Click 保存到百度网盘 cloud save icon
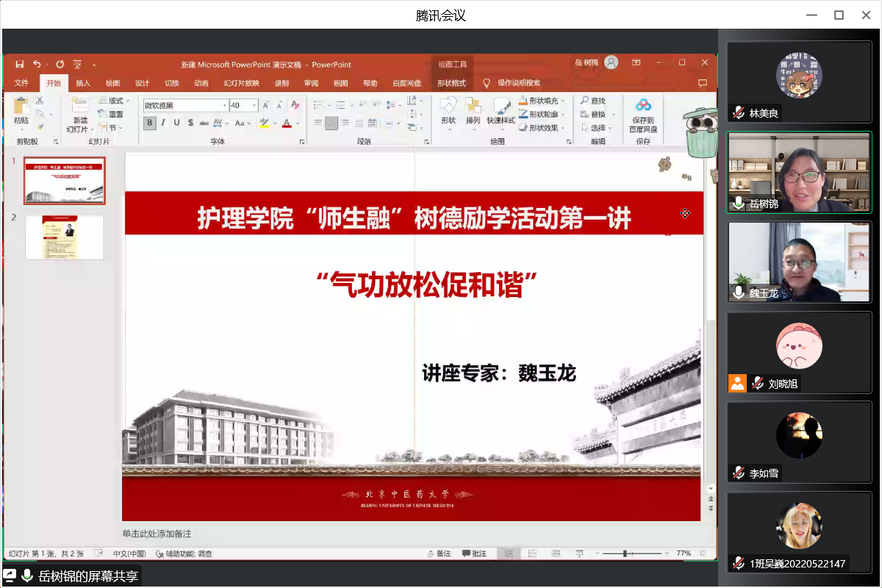The width and height of the screenshot is (882, 588). (643, 107)
